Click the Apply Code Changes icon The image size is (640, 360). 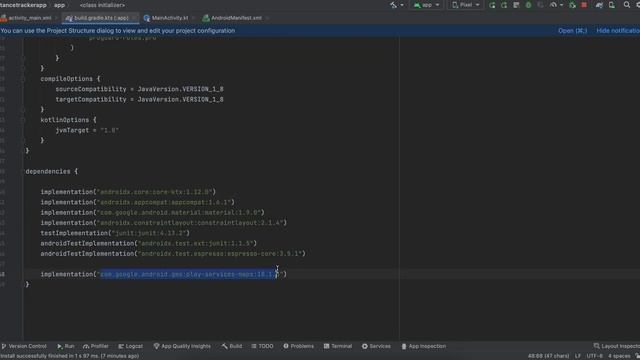[516, 5]
